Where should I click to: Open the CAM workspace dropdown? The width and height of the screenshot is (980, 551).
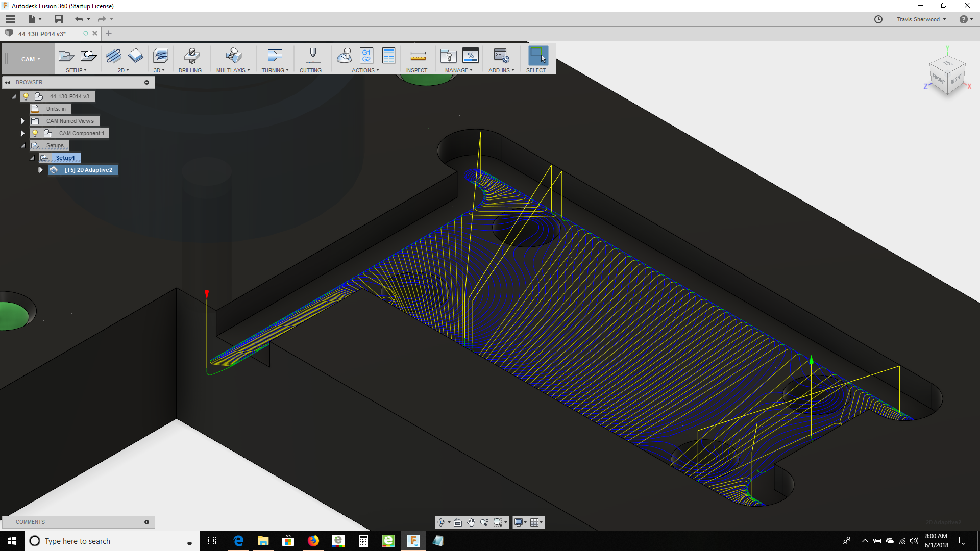(x=31, y=59)
